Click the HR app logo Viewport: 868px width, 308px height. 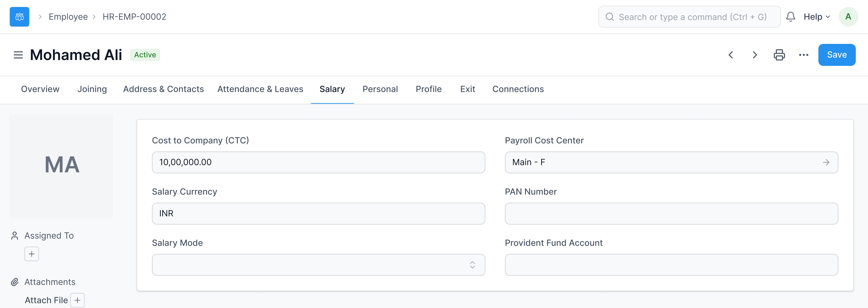(19, 16)
